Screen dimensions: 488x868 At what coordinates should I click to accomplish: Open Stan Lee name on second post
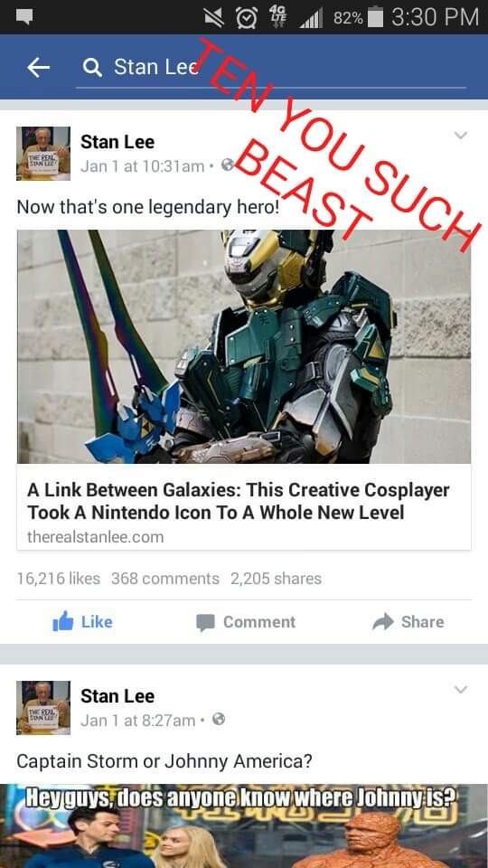[117, 696]
